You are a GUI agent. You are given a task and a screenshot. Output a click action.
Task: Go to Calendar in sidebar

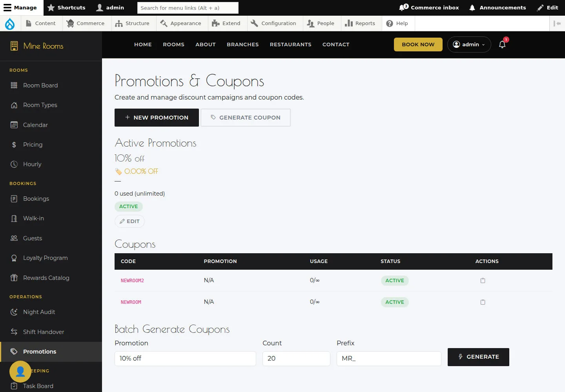[51, 125]
